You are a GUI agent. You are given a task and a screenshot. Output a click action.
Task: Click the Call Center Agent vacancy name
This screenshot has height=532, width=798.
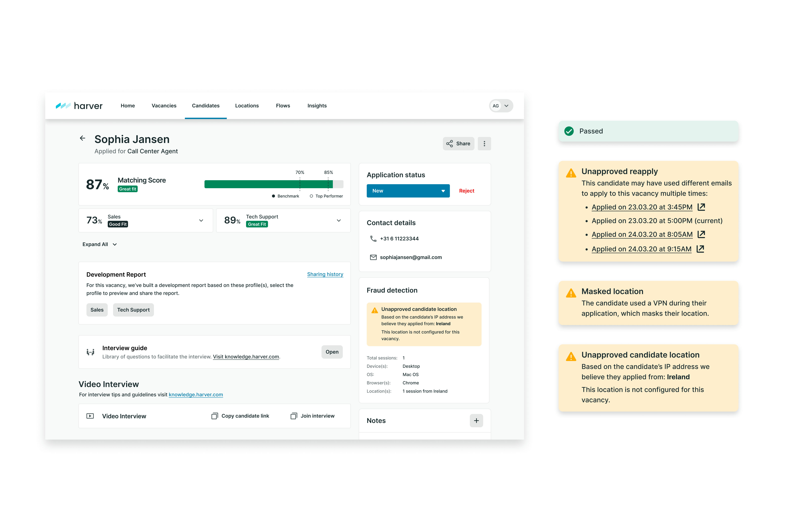tap(152, 151)
